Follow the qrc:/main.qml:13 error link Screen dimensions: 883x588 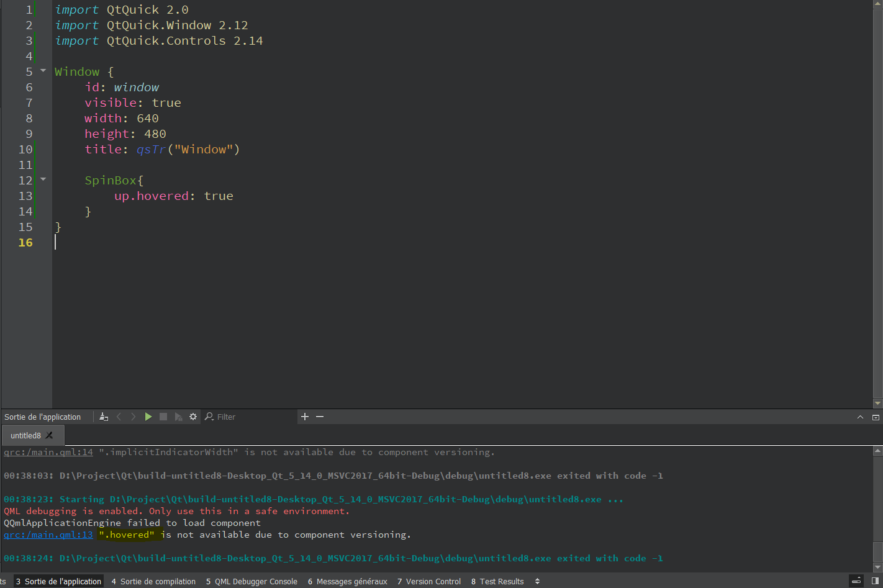(48, 535)
